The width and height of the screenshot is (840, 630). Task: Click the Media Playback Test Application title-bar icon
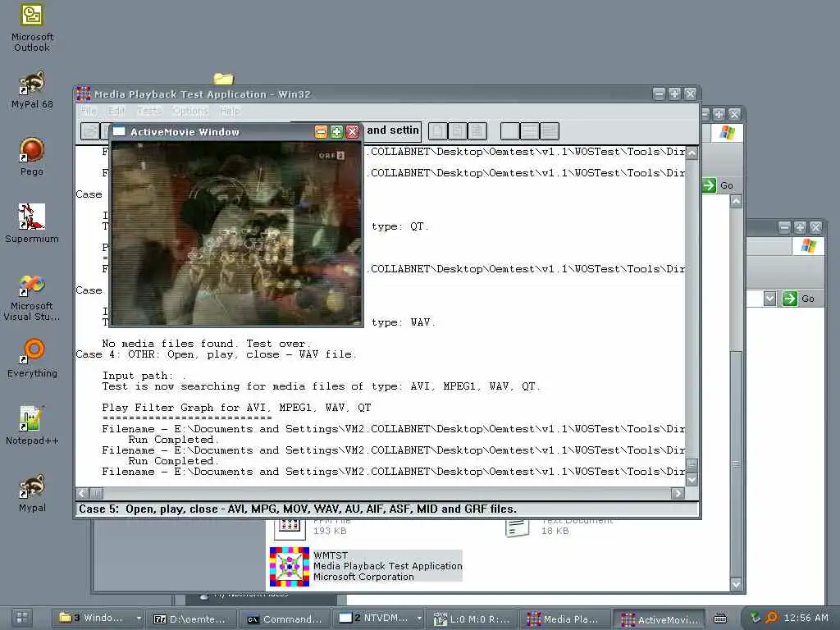tap(83, 94)
